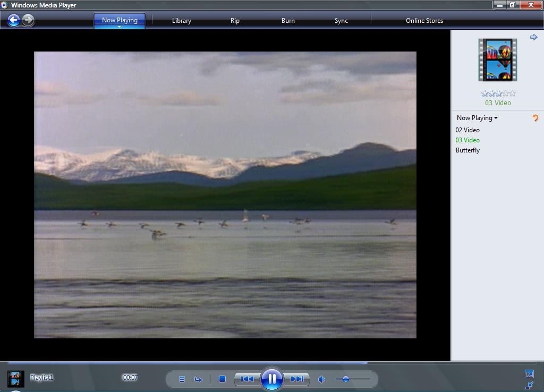Rate the video using the star rating
This screenshot has height=392, width=544.
[498, 93]
